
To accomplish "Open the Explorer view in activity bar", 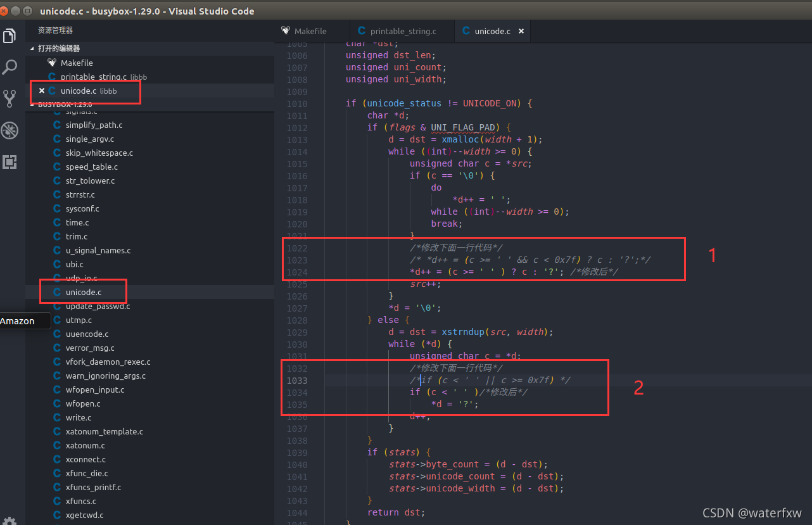I will (x=10, y=35).
